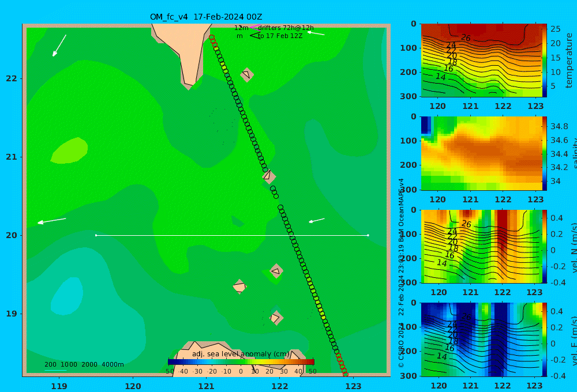Viewport: 577px width, 392px height.
Task: Click the white arrow east of the track near 122.5°E
Action: (316, 221)
